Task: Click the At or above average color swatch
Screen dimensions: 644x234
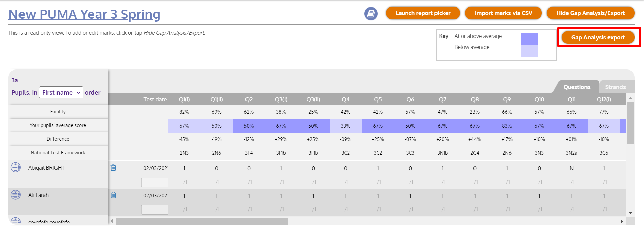Action: (x=529, y=38)
